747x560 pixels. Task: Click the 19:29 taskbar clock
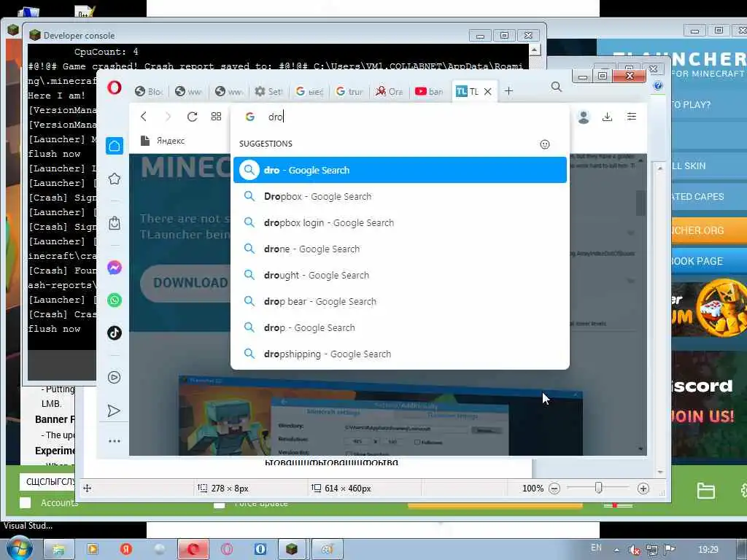[x=708, y=550]
